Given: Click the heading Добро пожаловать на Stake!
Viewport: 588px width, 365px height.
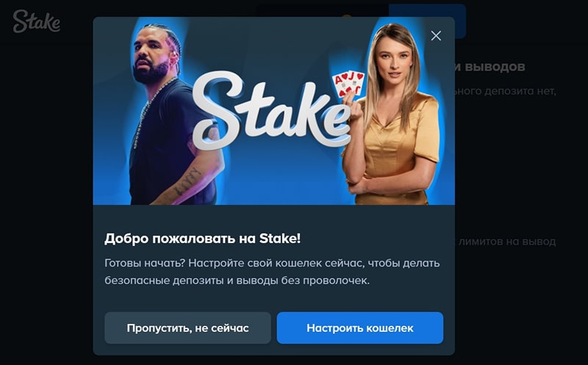Looking at the screenshot, I should tap(203, 239).
